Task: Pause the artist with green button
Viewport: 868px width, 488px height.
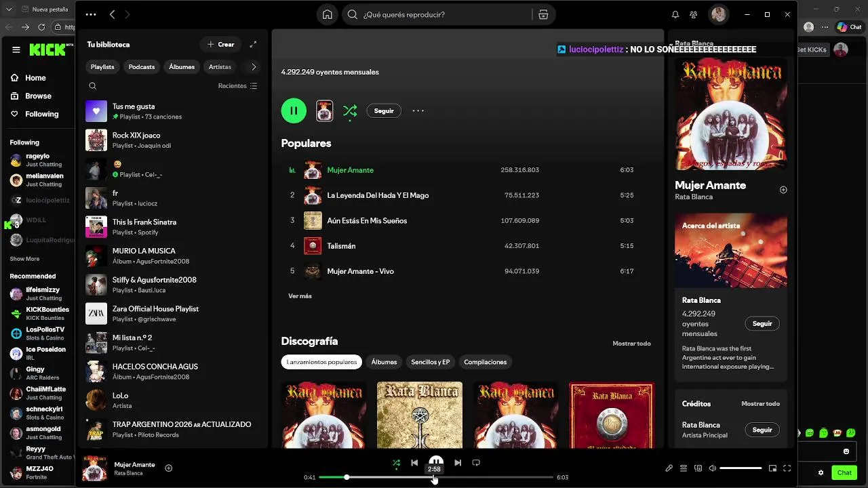Action: click(x=294, y=110)
